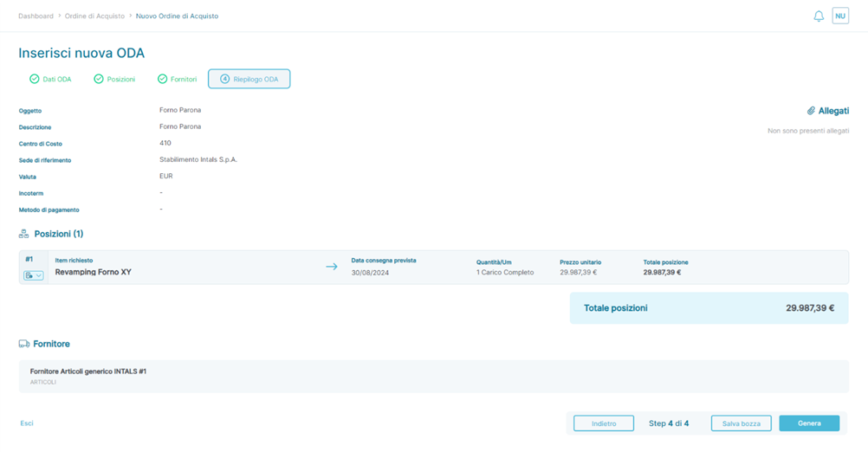Open the NU user avatar menu

[x=840, y=16]
